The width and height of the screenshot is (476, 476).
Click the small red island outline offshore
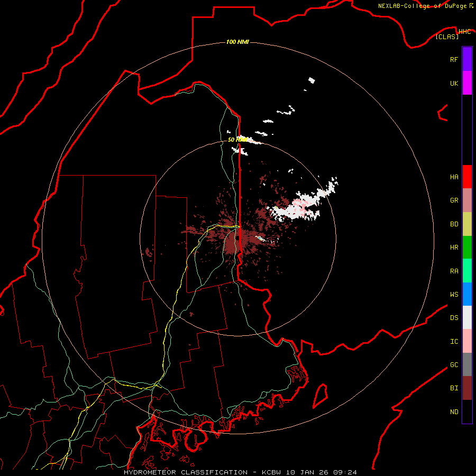click(x=321, y=396)
